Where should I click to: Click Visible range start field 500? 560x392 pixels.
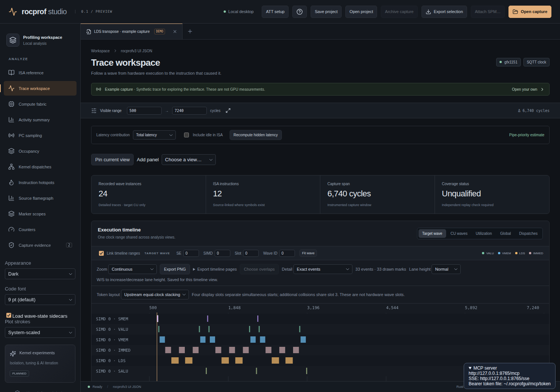[144, 111]
